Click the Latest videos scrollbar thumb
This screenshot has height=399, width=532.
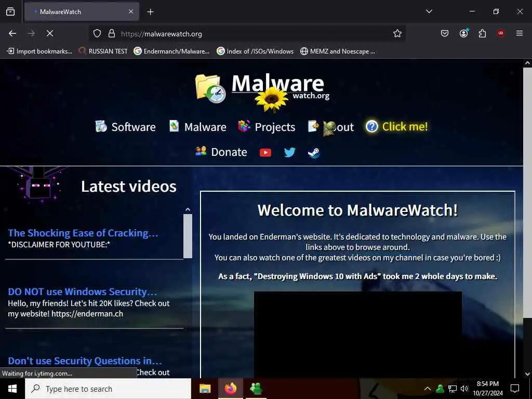point(188,236)
